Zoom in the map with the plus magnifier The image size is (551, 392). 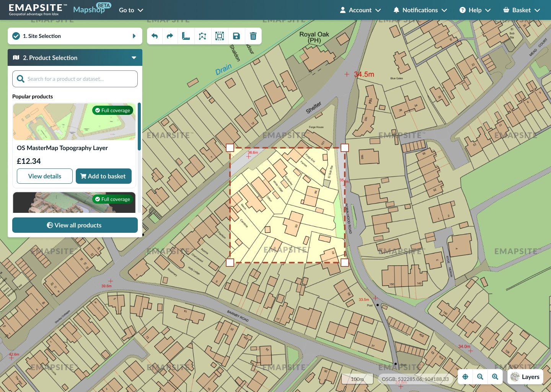coord(495,377)
